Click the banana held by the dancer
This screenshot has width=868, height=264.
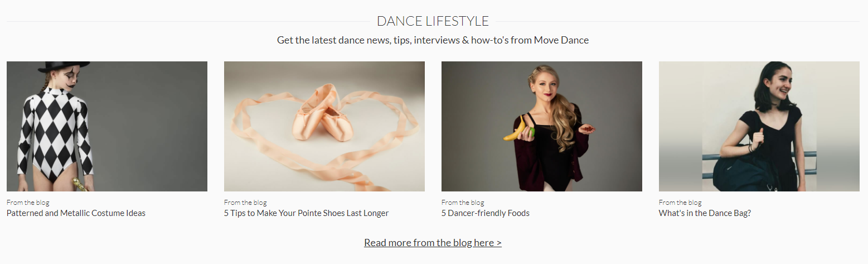point(516,129)
